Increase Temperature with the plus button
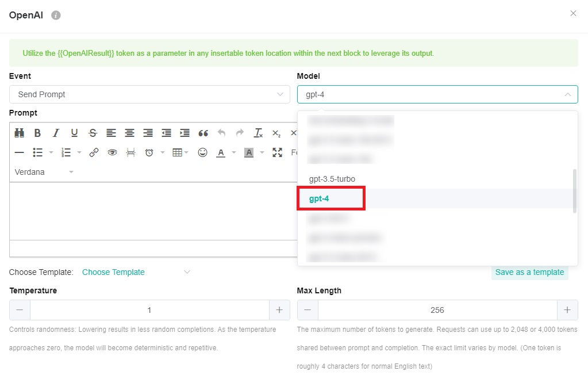Viewport: 588px width, 375px height. pos(279,310)
